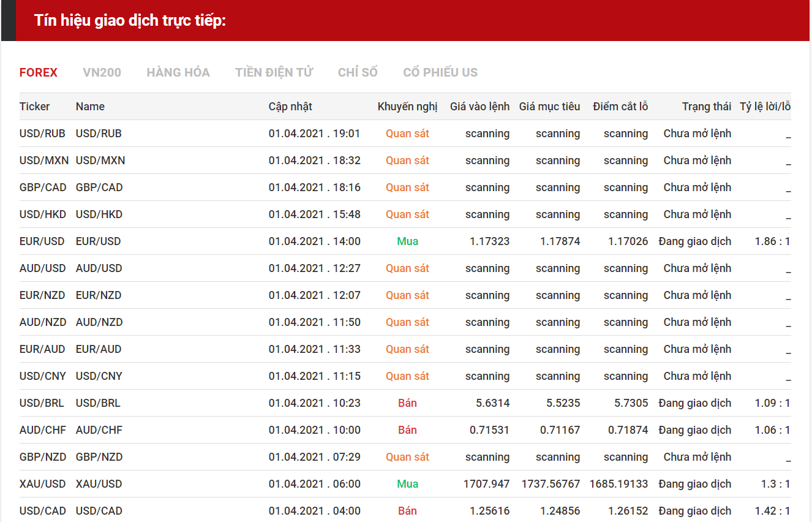Click the Điểm cắt lỗ column header
812x522 pixels.
click(x=620, y=107)
